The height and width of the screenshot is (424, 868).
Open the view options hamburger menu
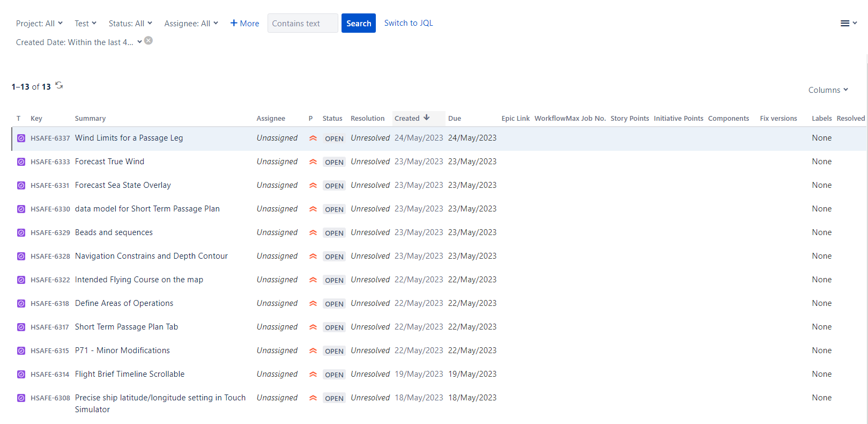point(848,23)
